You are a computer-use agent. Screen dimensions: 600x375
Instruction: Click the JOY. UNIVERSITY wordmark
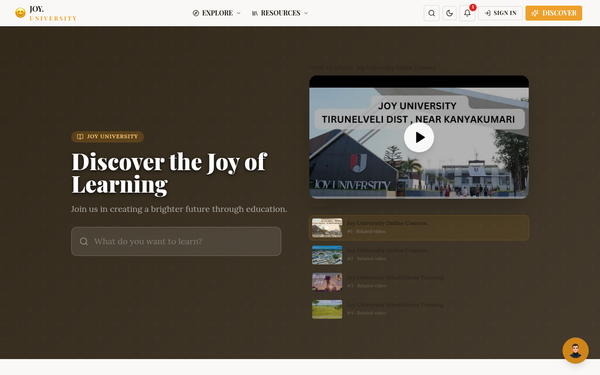point(53,13)
